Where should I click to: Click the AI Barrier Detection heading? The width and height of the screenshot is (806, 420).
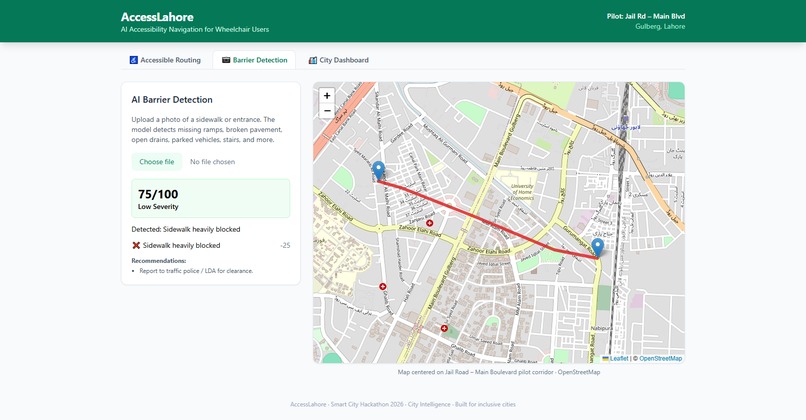coord(172,100)
